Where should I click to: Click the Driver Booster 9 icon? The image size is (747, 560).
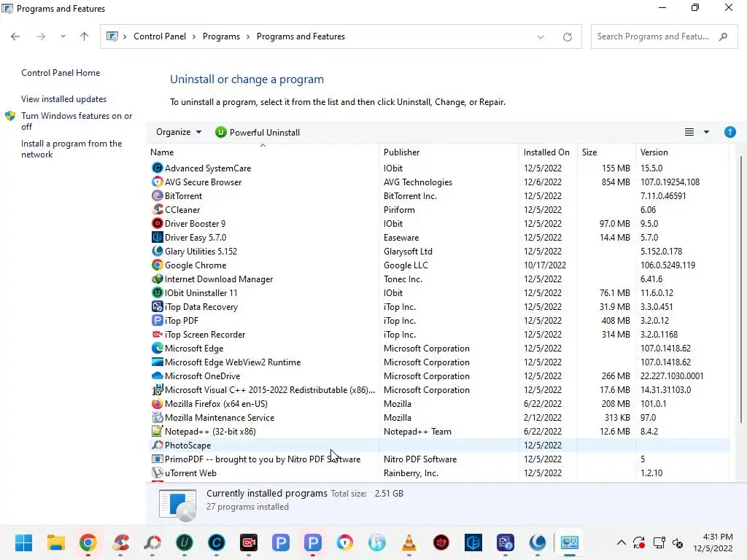point(158,223)
